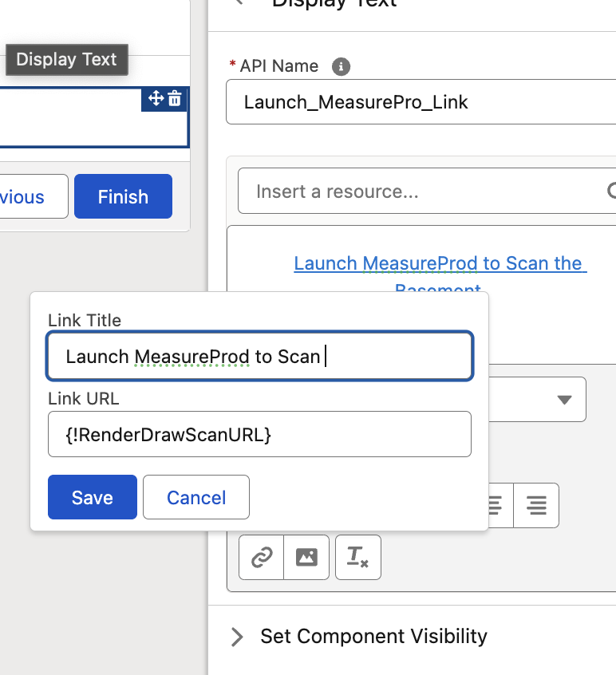Click the Launch MeasureProd hyperlink text

tap(438, 263)
